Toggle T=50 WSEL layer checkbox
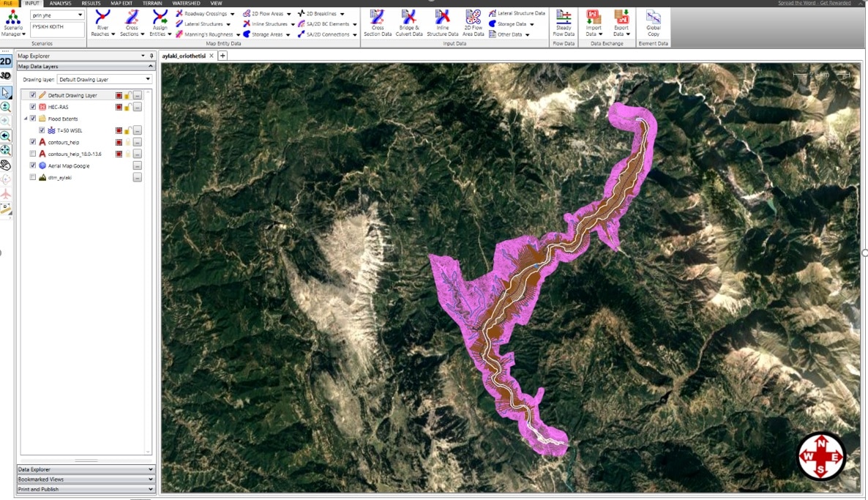Viewport: 868px width, 500px height. [42, 131]
